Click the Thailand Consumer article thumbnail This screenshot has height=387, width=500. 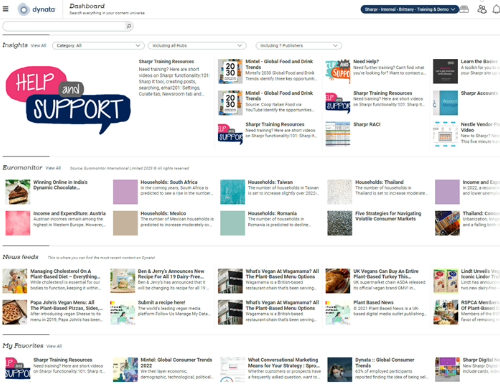point(447,223)
